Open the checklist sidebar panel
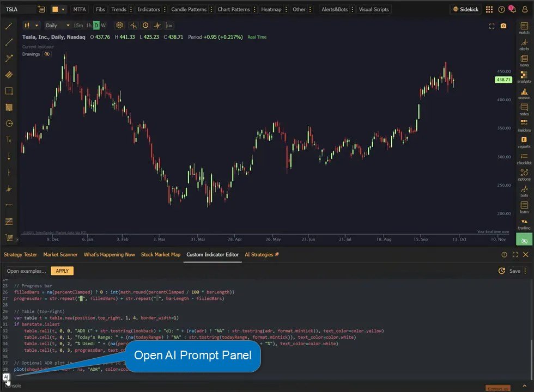Viewport: 534px width, 392px height. [524, 158]
